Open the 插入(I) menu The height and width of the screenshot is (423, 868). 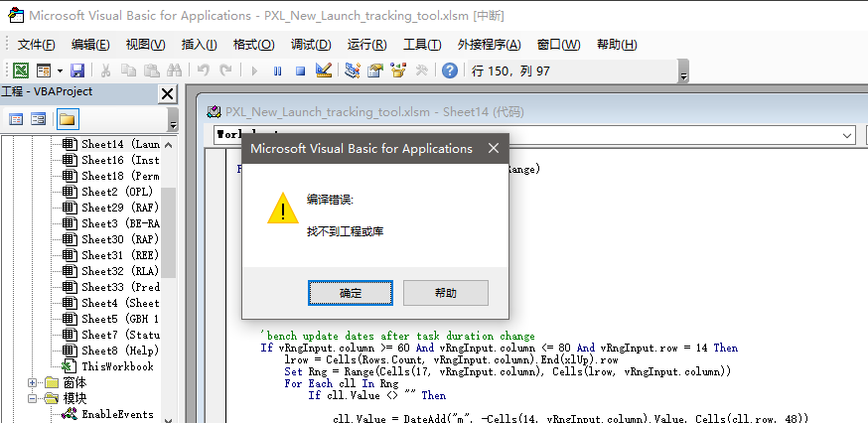point(200,45)
